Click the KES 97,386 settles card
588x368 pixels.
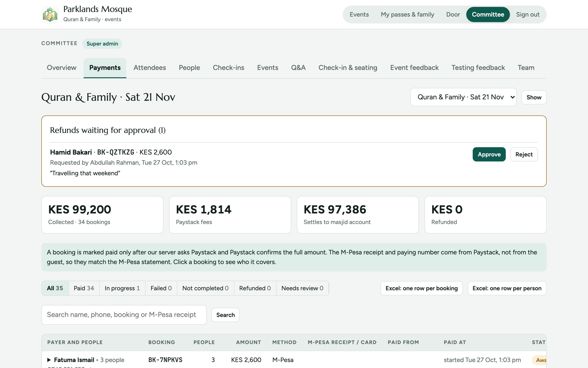358,215
